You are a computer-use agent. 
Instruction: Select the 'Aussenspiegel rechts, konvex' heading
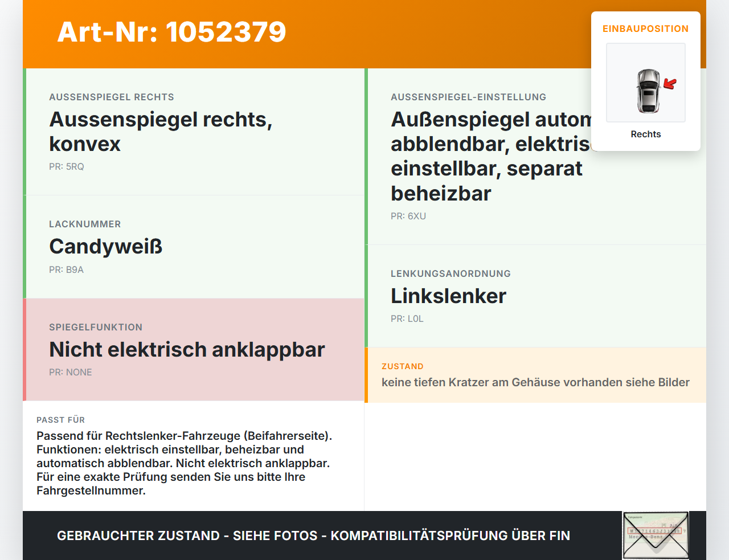(161, 132)
